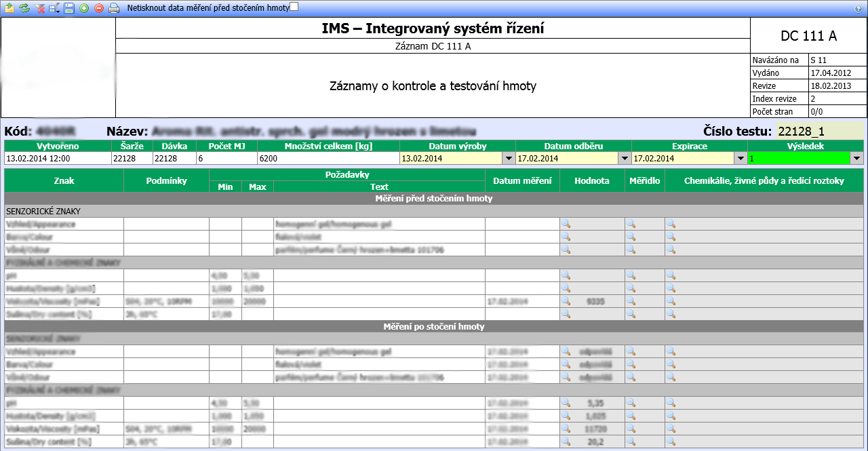Click the Expirace field showing 17.02.2014
Screen dimensions: 868x451
[x=683, y=158]
